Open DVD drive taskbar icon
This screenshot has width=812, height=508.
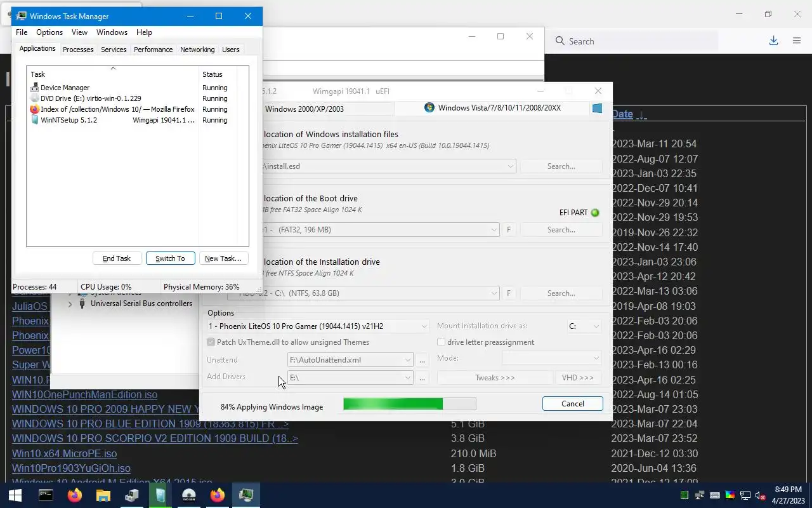point(189,495)
